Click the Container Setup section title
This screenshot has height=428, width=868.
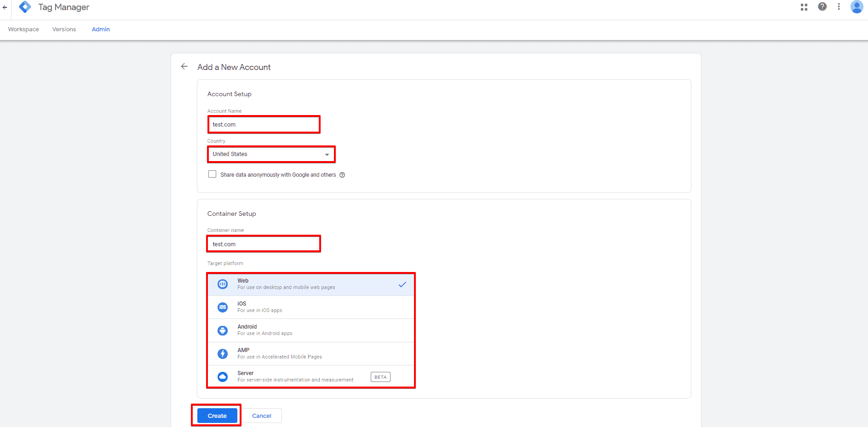tap(232, 214)
